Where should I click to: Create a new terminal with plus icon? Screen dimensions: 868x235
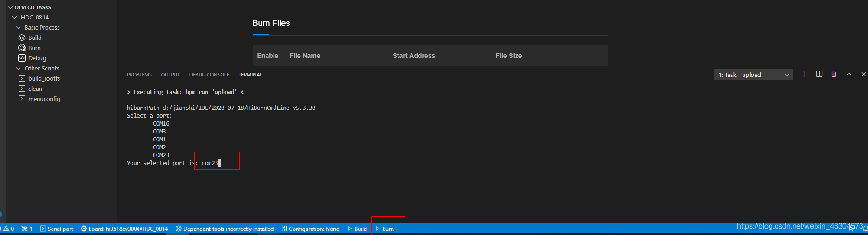pyautogui.click(x=804, y=74)
